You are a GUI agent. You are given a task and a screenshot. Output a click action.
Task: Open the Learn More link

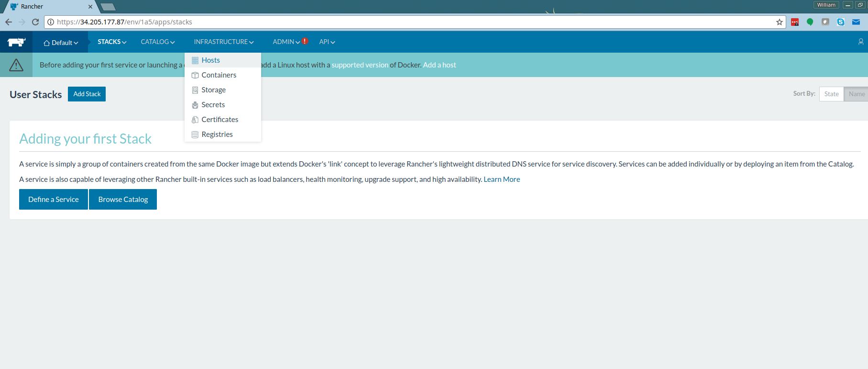coord(502,179)
